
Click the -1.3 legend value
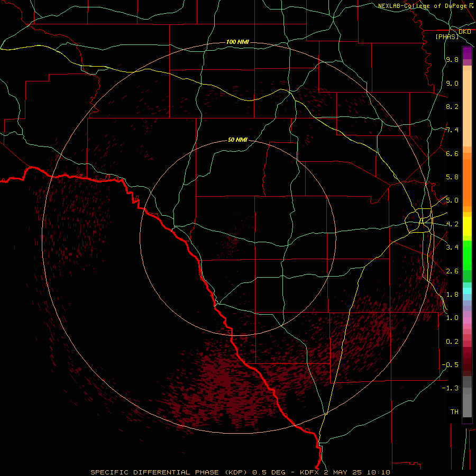click(x=450, y=388)
